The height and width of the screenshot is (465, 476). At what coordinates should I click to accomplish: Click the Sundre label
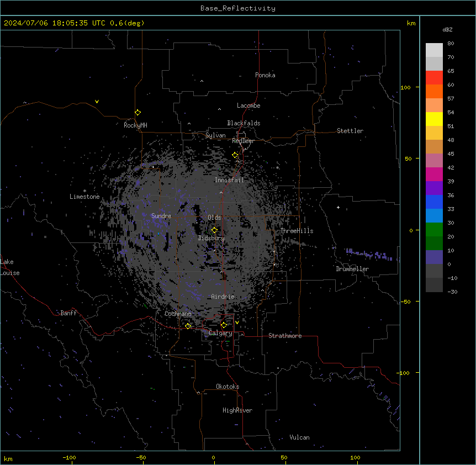pyautogui.click(x=161, y=216)
